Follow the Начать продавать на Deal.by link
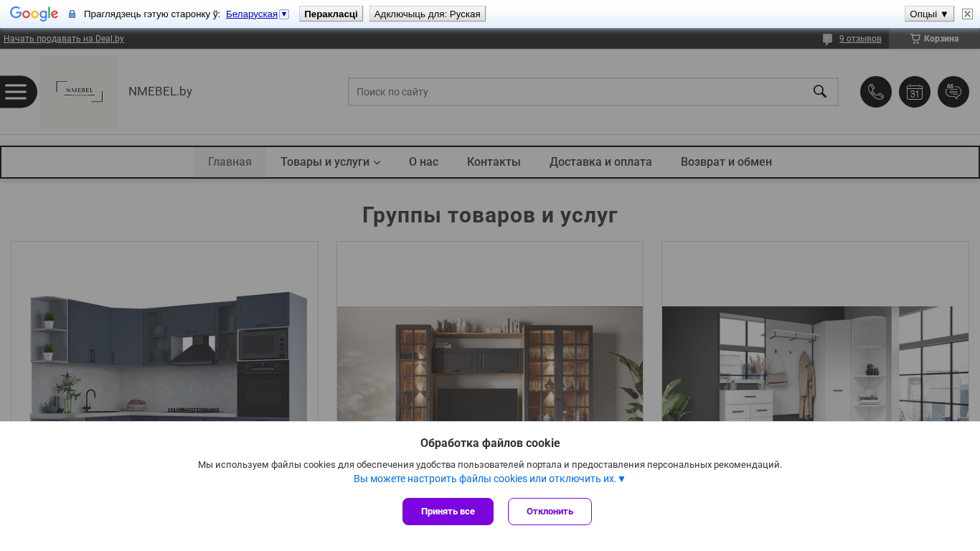 coord(64,39)
